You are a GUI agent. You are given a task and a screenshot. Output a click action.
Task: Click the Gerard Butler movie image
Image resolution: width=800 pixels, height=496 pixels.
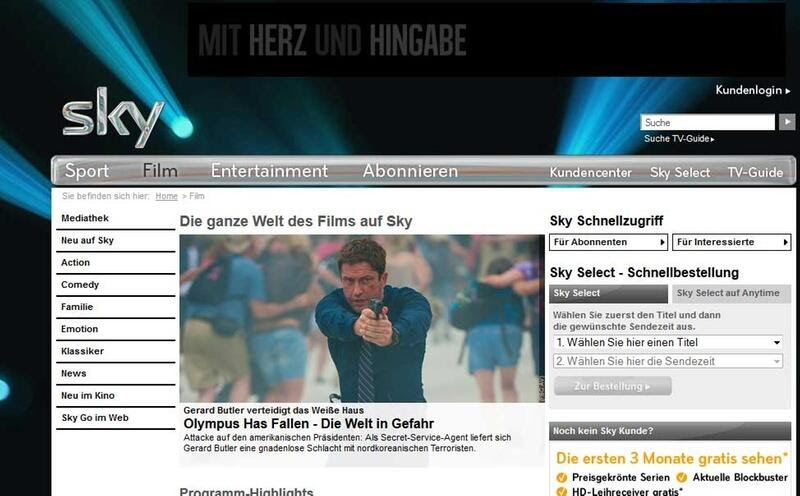[362, 318]
